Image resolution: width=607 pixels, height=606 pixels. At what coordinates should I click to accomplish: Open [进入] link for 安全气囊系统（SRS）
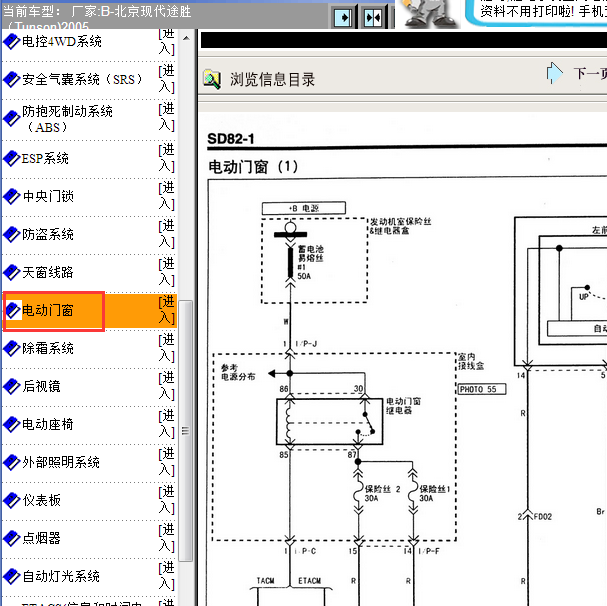pyautogui.click(x=167, y=79)
